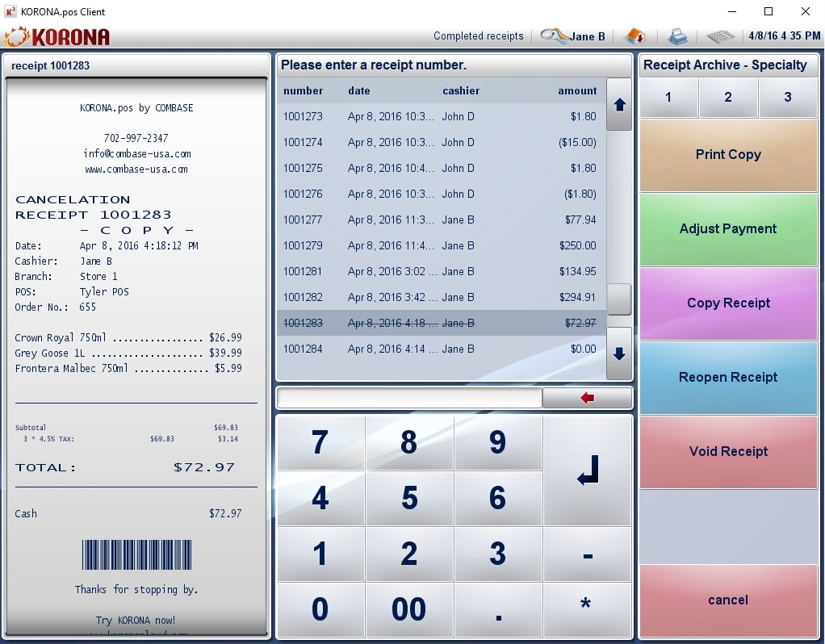
Task: Tap keypad digit 5
Action: 408,498
